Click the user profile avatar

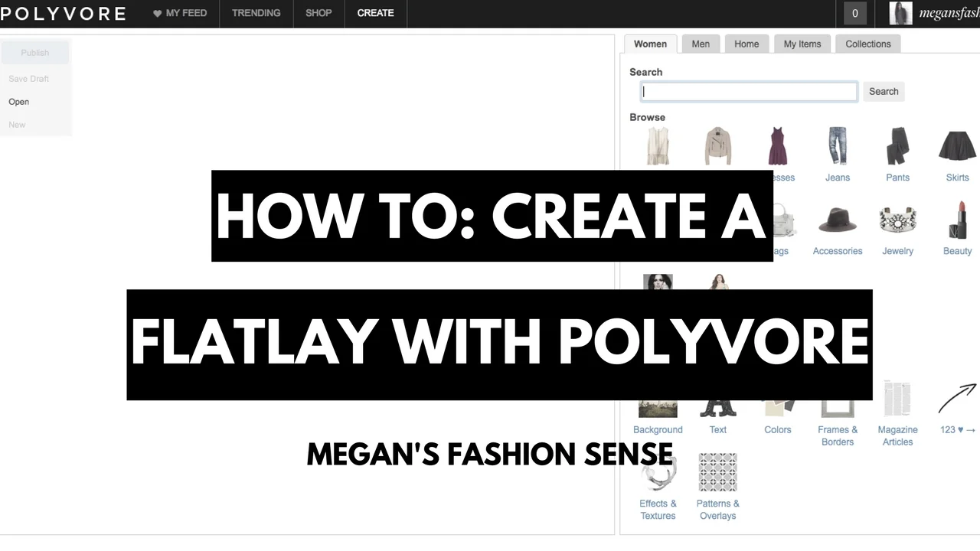[x=900, y=13]
